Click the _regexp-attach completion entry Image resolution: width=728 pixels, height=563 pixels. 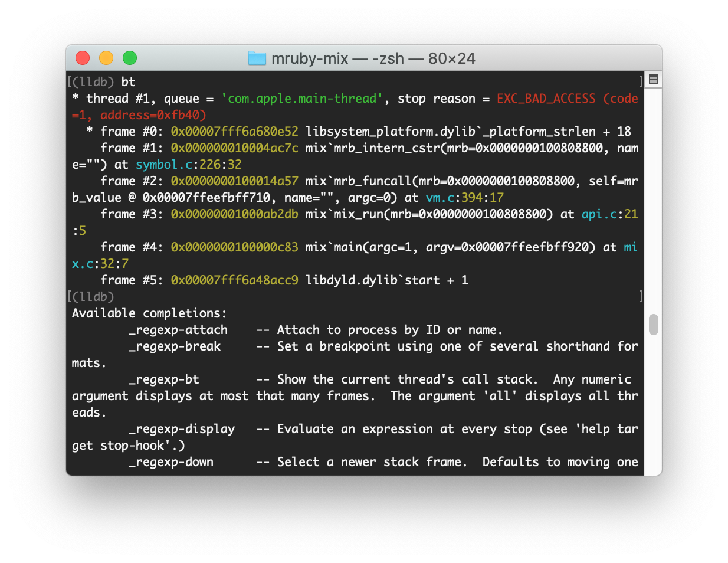(178, 330)
